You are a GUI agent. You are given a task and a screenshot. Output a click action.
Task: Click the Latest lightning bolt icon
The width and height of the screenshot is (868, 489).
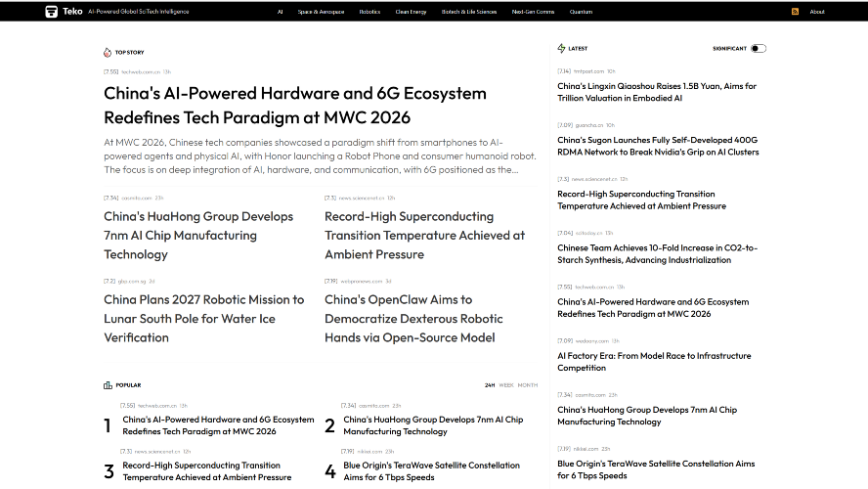pyautogui.click(x=561, y=48)
